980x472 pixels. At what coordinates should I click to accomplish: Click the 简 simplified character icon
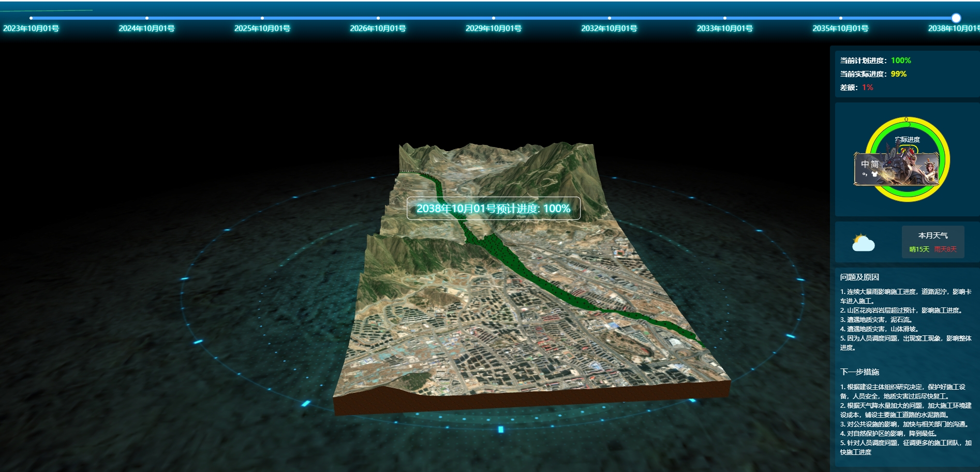click(x=874, y=164)
